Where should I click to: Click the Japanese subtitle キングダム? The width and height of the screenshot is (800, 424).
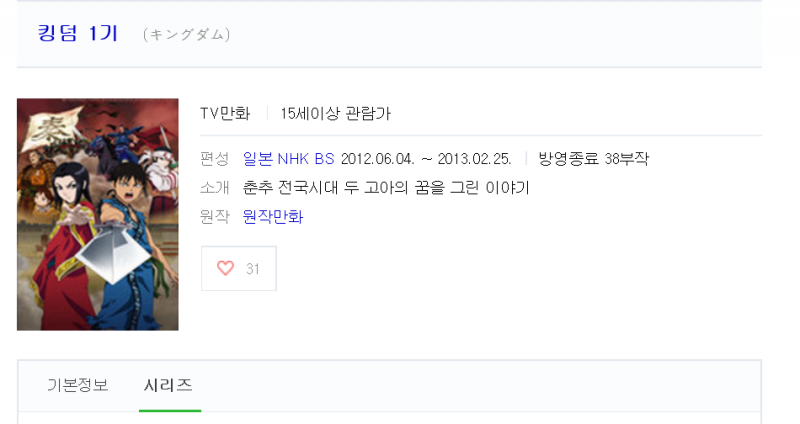(187, 35)
